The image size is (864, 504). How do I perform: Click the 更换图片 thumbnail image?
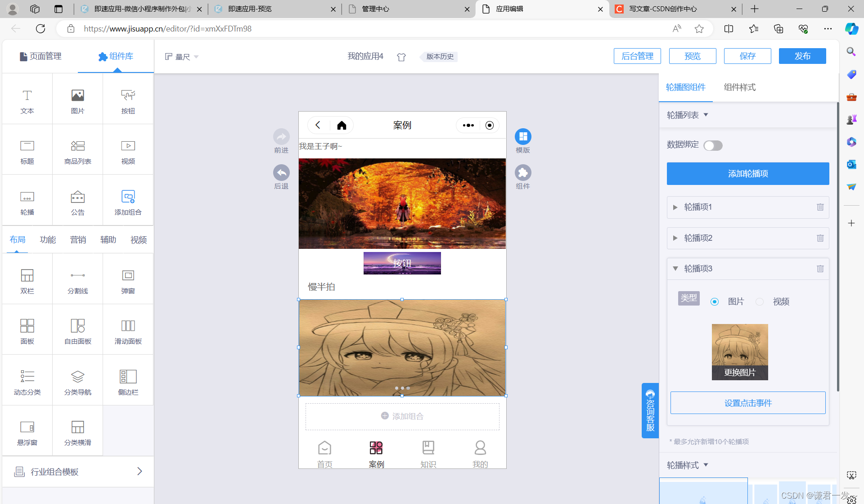[x=739, y=352]
